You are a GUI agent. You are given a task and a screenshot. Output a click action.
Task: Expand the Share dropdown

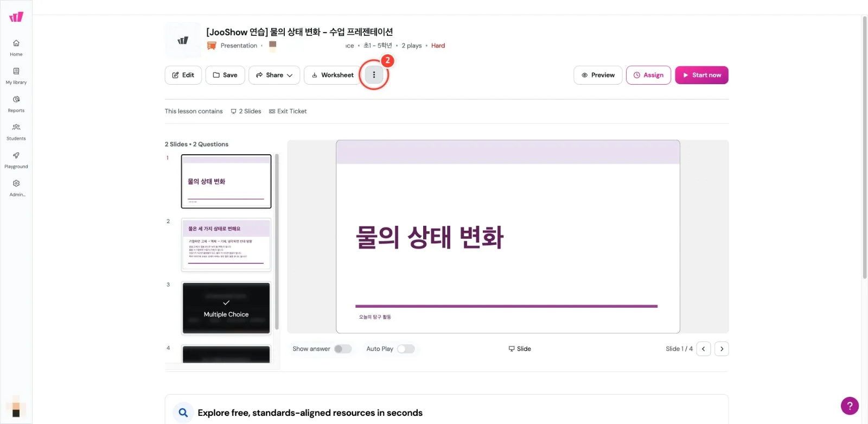pos(275,75)
